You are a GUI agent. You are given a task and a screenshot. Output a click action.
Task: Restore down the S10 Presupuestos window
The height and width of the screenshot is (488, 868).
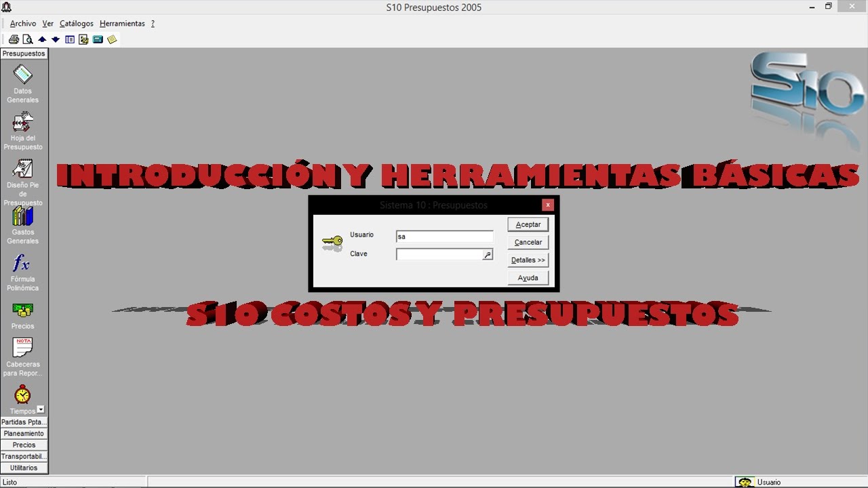829,7
